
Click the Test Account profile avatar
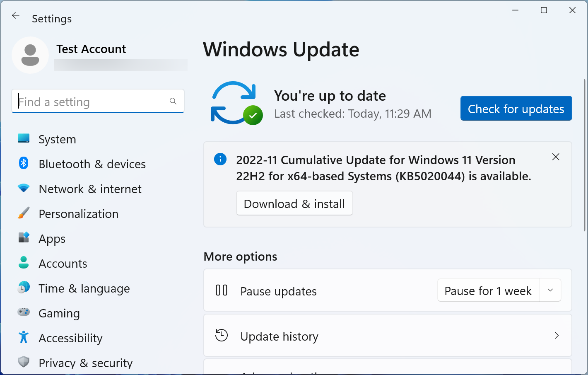30,55
